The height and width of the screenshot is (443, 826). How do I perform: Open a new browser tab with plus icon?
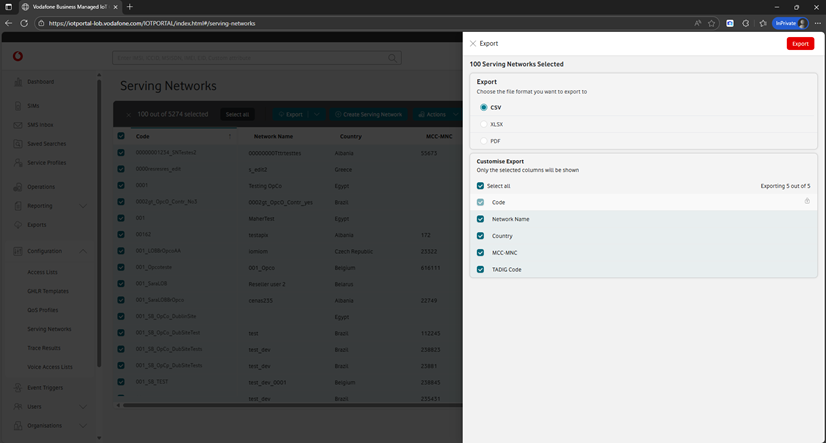[x=130, y=7]
